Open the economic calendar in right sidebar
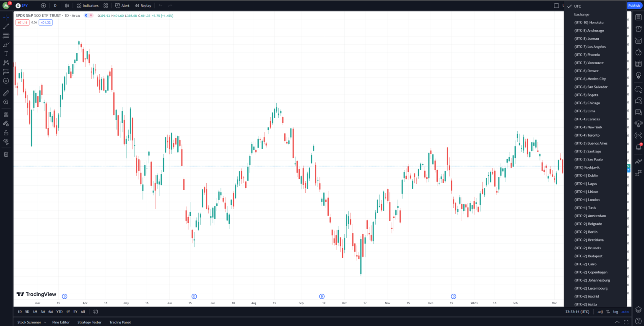 [638, 63]
